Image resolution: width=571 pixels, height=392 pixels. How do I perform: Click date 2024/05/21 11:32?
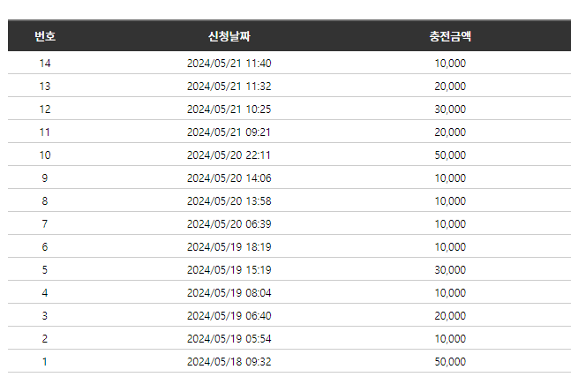229,87
